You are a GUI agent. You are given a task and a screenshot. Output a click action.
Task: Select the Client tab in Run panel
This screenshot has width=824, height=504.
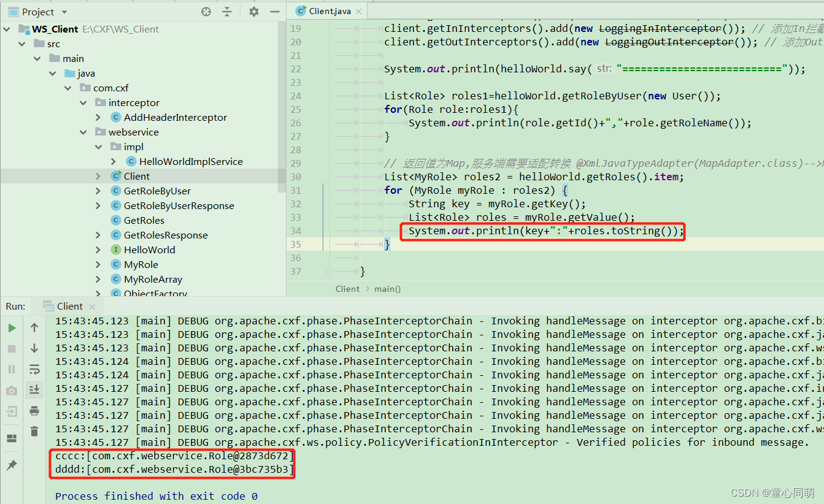(70, 306)
